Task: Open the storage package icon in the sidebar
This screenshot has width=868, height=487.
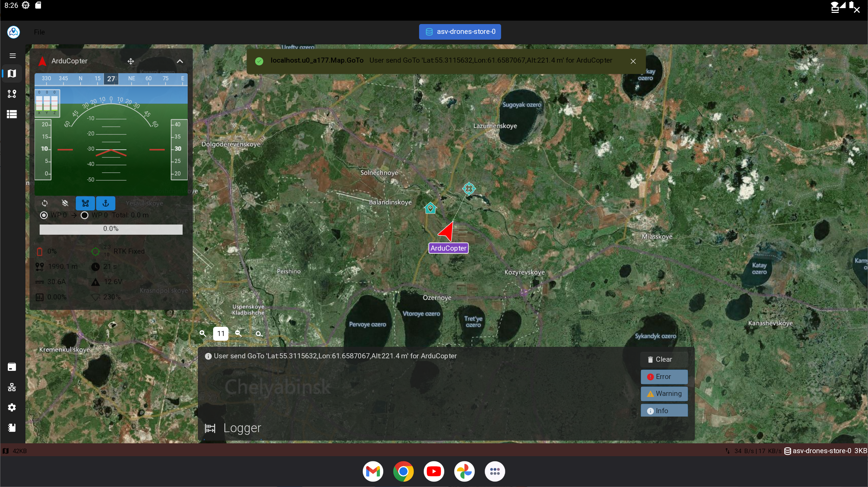Action: pos(12,367)
